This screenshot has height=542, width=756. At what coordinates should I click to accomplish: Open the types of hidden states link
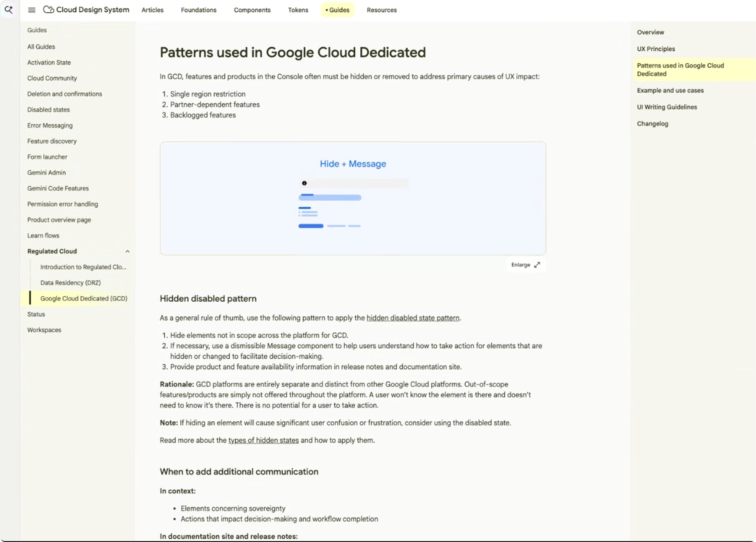pos(263,440)
